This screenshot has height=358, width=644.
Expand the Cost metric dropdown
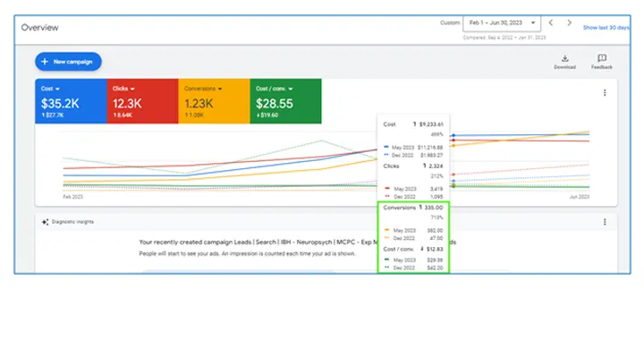[x=57, y=89]
